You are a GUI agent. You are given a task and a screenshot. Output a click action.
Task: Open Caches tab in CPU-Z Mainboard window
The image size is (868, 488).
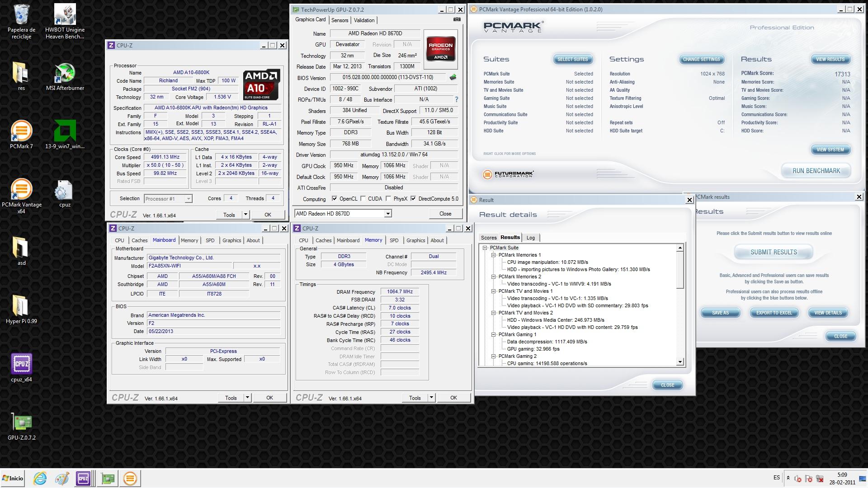[139, 240]
